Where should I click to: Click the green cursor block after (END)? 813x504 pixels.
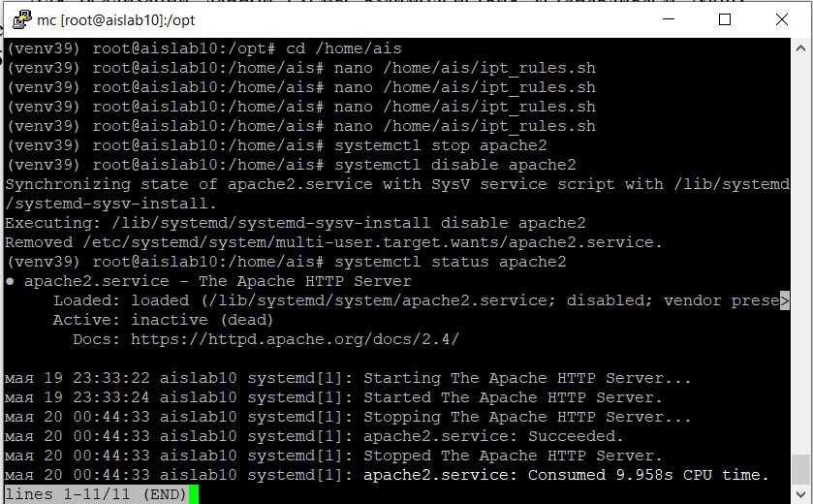click(x=194, y=494)
